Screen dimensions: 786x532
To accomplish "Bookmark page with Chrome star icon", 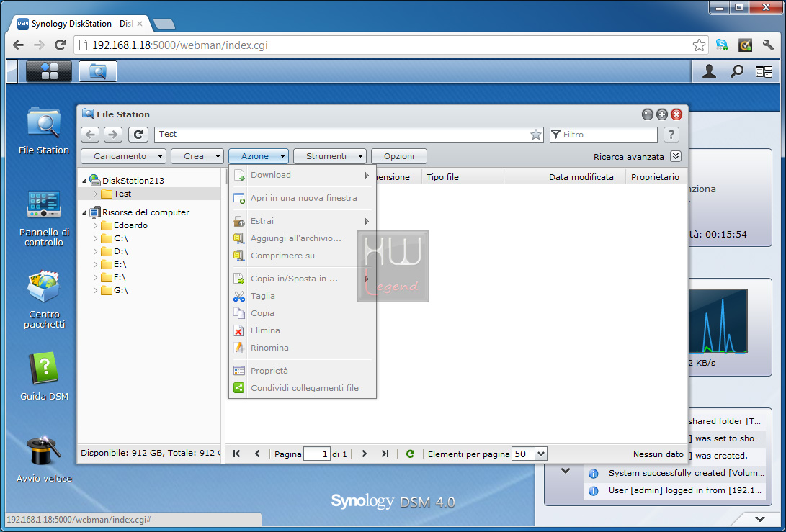I will (699, 45).
